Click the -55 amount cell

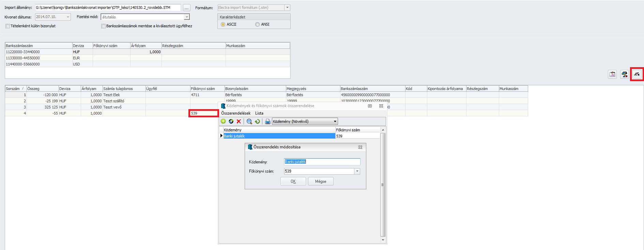coord(43,113)
